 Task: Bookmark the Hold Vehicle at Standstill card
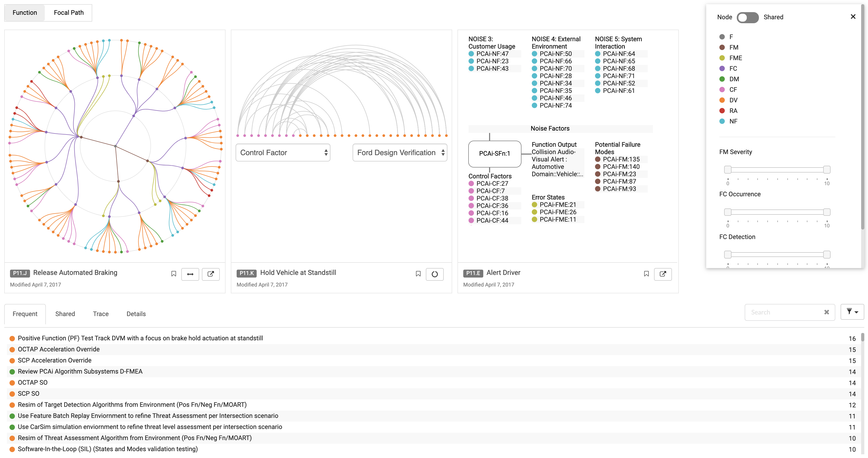tap(418, 274)
